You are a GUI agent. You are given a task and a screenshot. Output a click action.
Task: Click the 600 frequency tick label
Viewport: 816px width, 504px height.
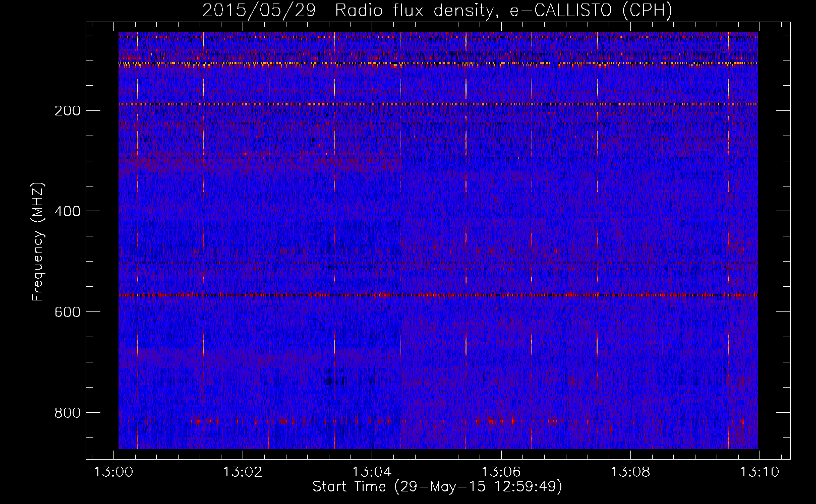[67, 312]
